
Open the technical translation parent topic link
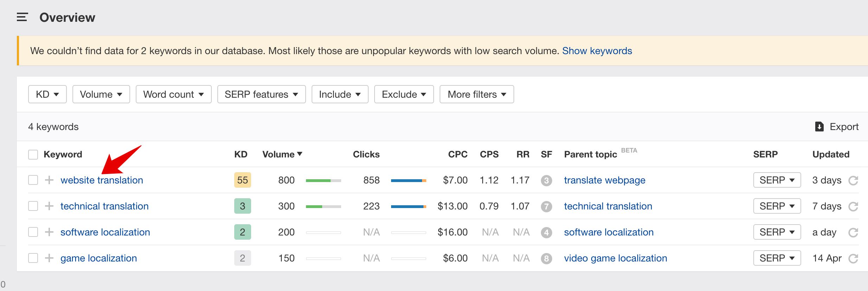(608, 206)
